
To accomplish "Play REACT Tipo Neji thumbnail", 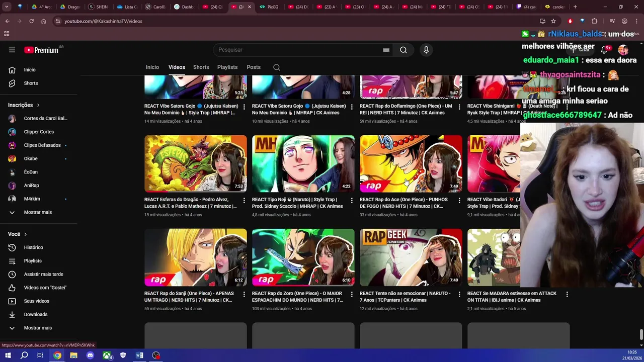I will tap(303, 163).
